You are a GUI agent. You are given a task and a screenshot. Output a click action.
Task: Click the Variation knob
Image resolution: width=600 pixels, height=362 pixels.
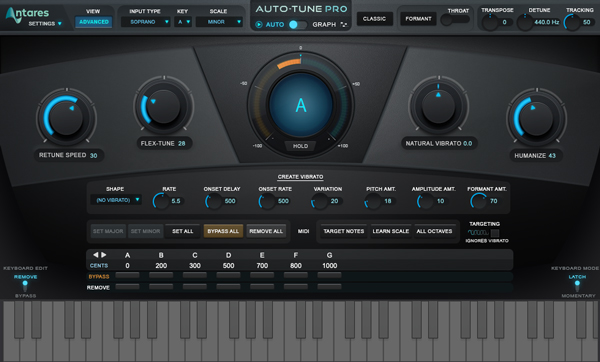320,201
